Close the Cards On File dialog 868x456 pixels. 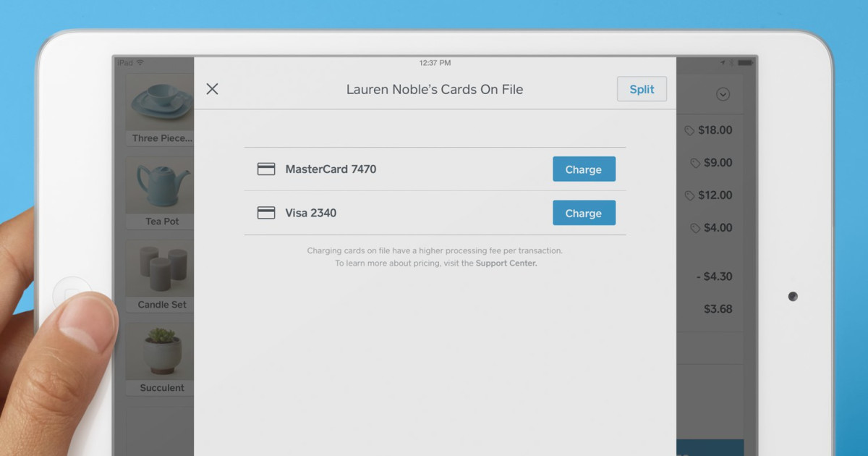[212, 88]
